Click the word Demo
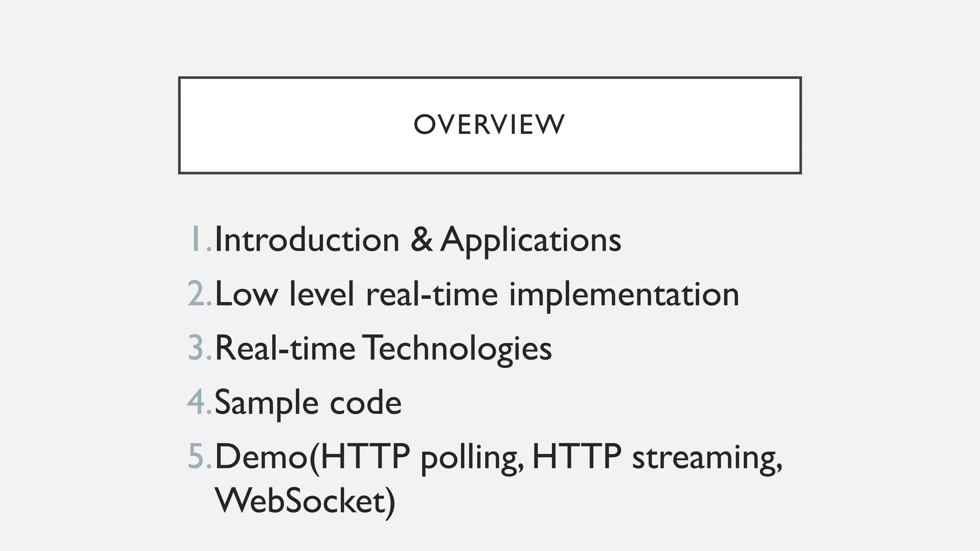980x551 pixels. (x=261, y=456)
